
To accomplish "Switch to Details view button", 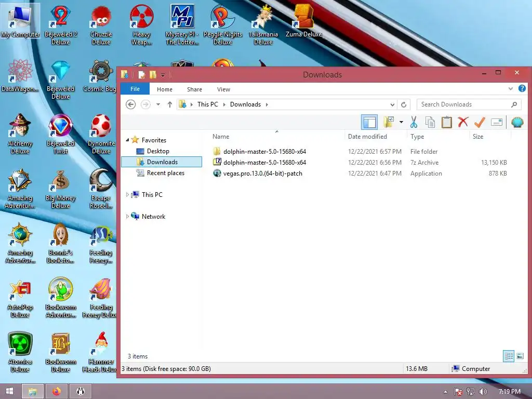I will [509, 356].
